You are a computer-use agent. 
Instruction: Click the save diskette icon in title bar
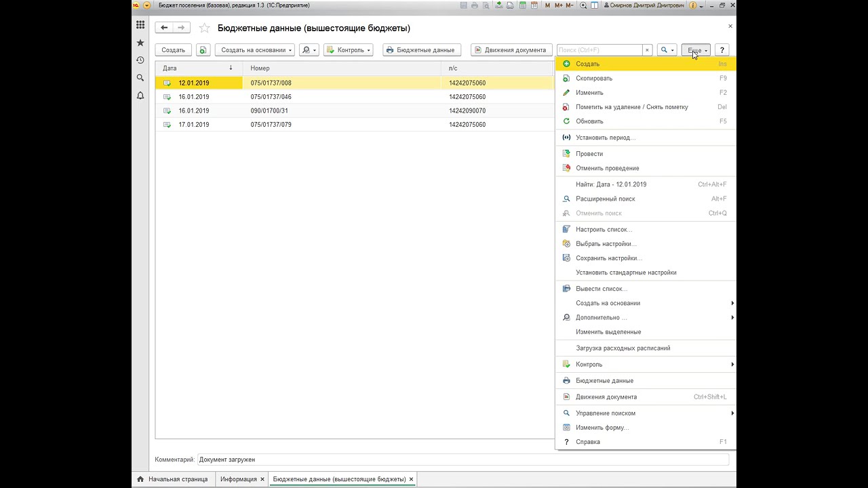(463, 5)
